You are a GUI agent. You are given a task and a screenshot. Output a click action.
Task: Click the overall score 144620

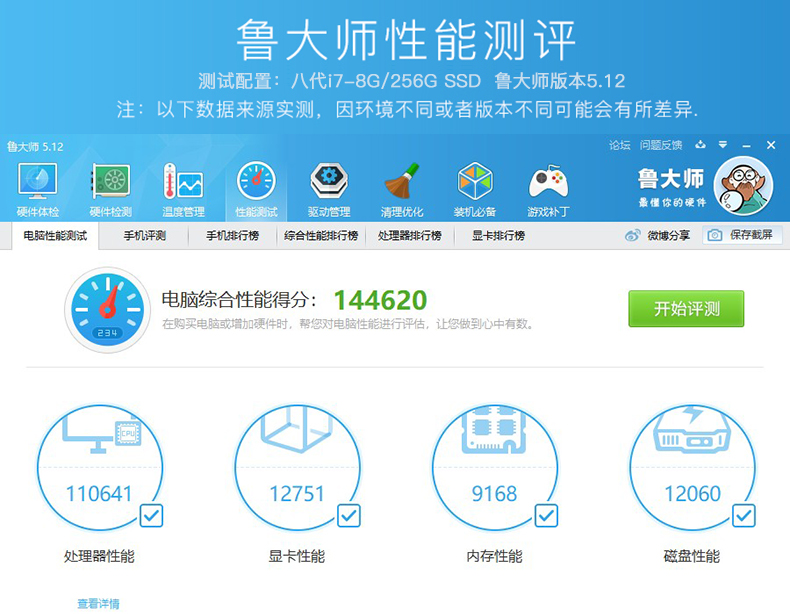(x=380, y=300)
